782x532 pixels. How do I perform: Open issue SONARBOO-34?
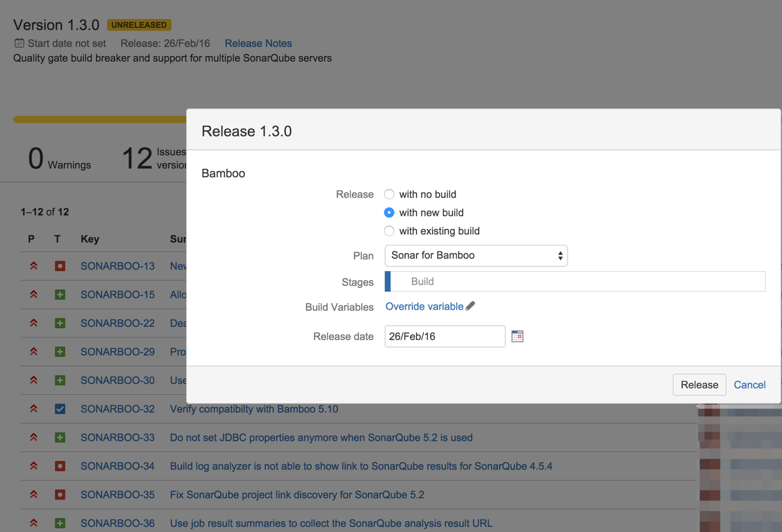(x=118, y=466)
